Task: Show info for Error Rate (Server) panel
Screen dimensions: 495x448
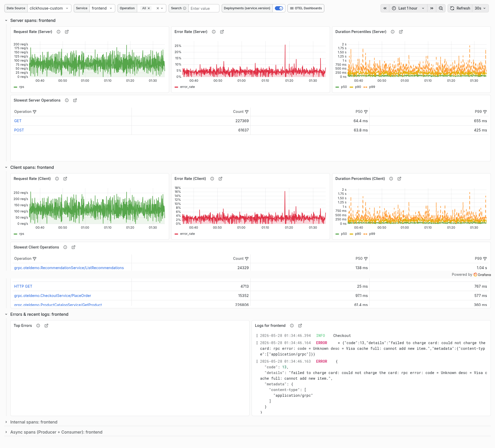Action: (x=214, y=32)
